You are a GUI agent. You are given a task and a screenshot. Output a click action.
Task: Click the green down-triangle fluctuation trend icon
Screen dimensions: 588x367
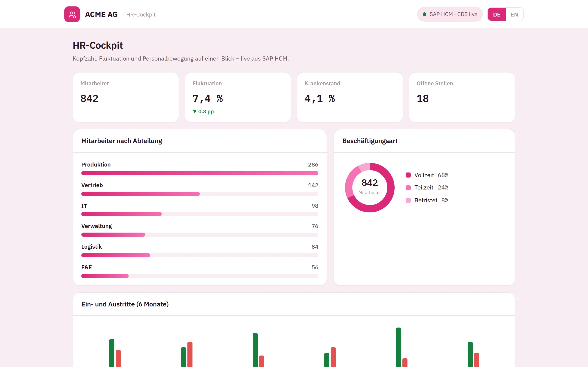coord(195,111)
